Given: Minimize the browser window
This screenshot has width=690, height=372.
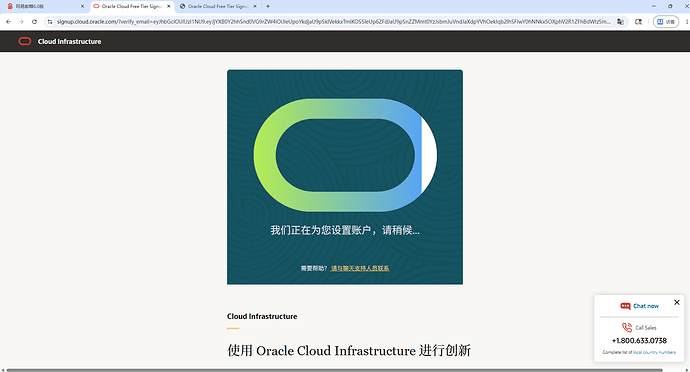Looking at the screenshot, I should 653,6.
